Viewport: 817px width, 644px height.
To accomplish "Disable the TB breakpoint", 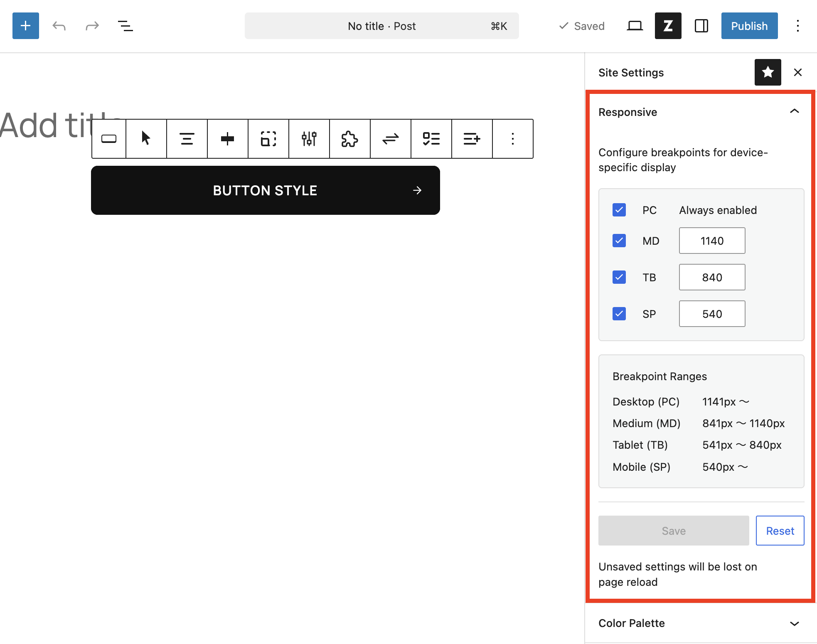I will (619, 277).
